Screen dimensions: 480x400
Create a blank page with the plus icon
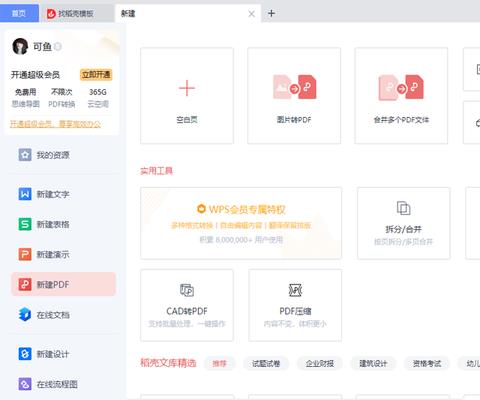tap(187, 88)
